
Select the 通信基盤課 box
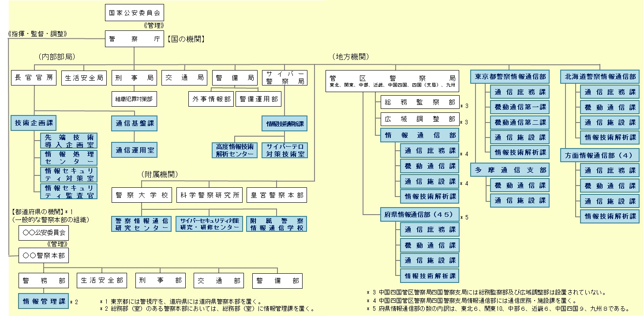click(135, 123)
